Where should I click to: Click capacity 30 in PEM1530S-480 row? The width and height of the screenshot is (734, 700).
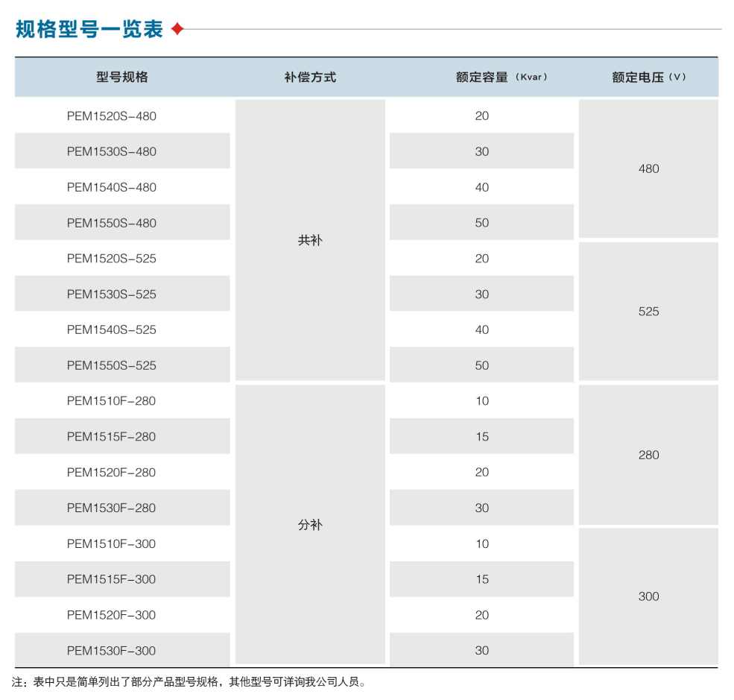coord(481,151)
